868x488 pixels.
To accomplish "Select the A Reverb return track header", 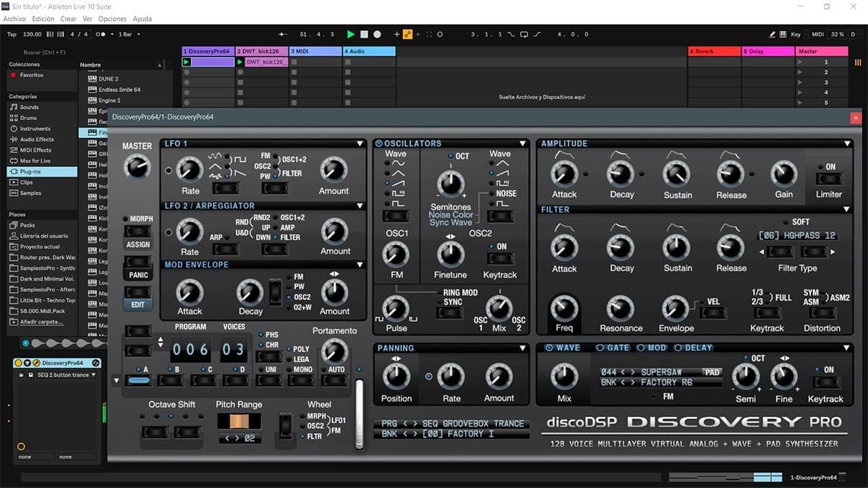I will click(x=714, y=51).
